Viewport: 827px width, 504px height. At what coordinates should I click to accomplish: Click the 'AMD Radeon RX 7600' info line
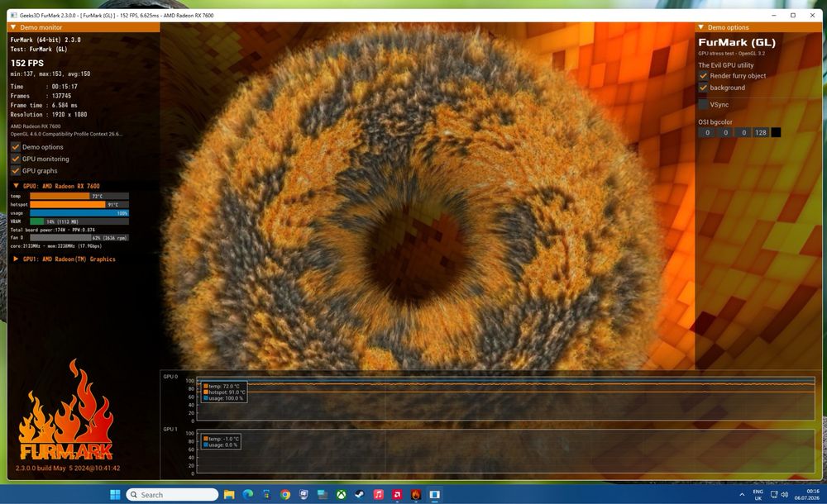(x=36, y=126)
